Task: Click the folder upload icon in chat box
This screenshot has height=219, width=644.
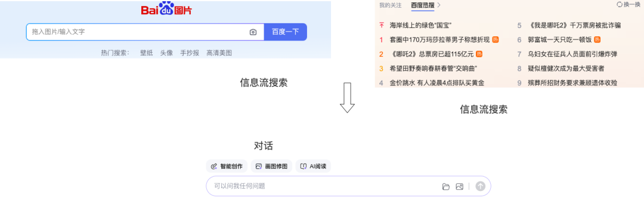Action: [x=445, y=187]
